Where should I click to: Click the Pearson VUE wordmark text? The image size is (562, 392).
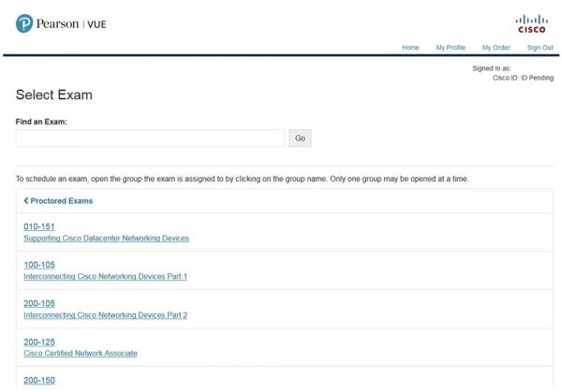click(x=71, y=24)
